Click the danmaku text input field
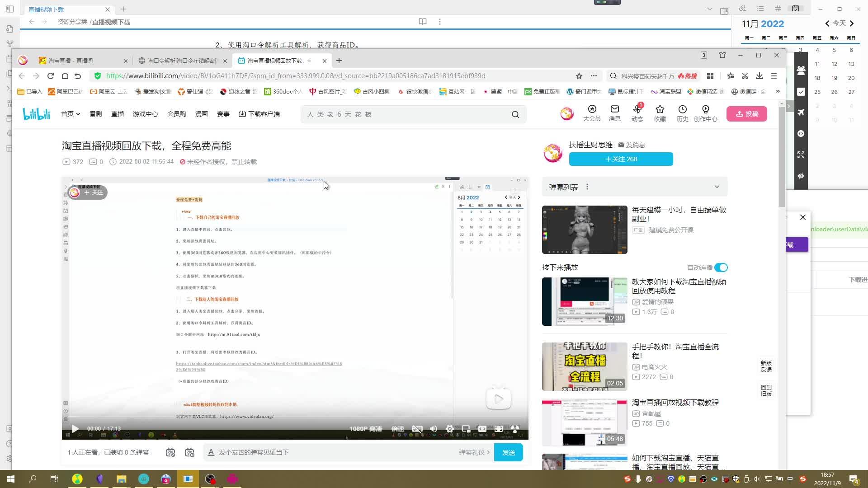The height and width of the screenshot is (488, 868). (x=337, y=452)
